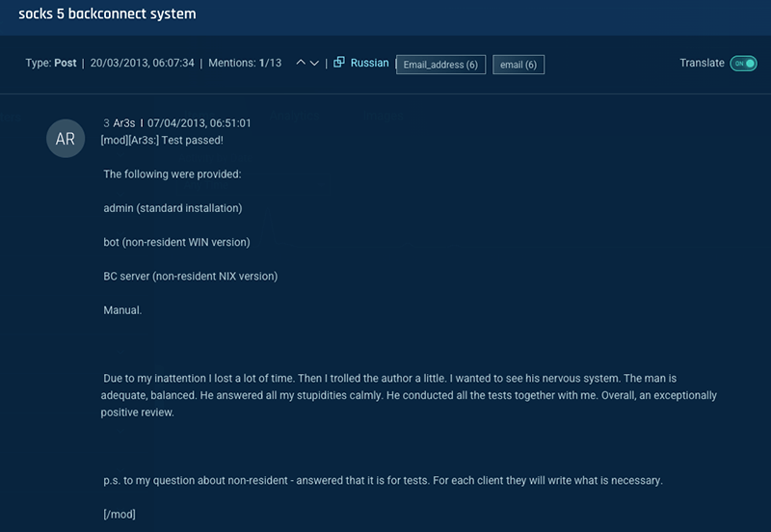Click the "BC server (non-resident NIX version)" line
Screen dimensions: 771x532
click(x=190, y=277)
